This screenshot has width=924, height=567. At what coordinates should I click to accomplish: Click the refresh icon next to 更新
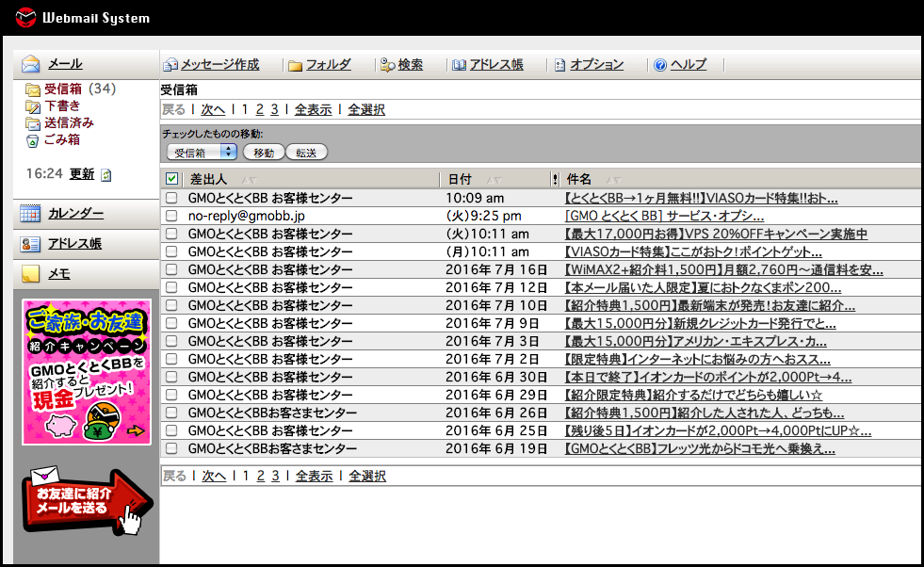tap(106, 175)
